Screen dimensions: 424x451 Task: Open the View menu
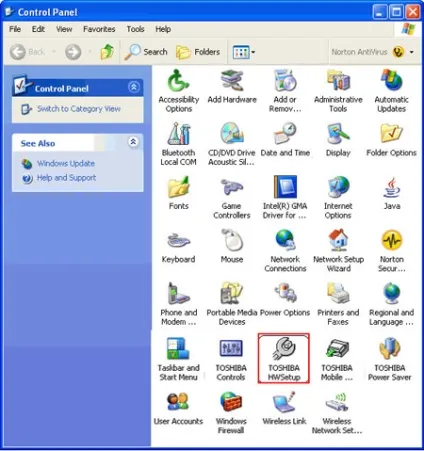tap(64, 29)
